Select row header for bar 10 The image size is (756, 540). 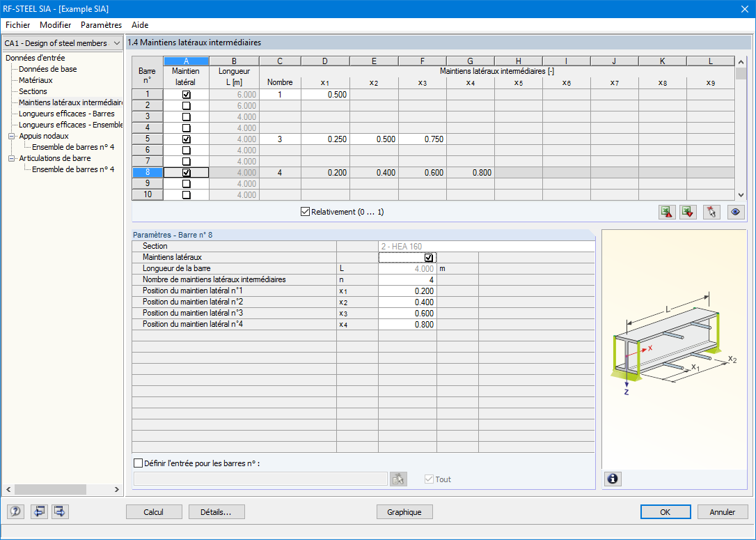[148, 194]
